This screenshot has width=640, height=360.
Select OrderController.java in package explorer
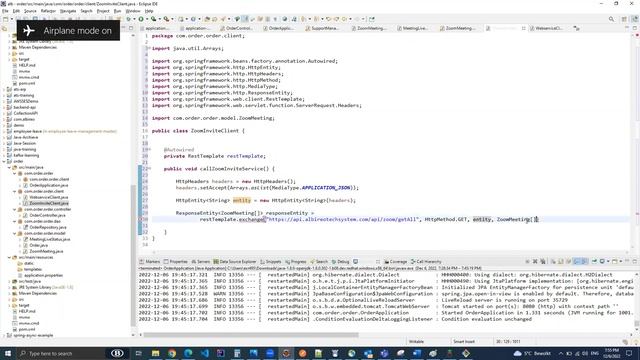[47, 215]
